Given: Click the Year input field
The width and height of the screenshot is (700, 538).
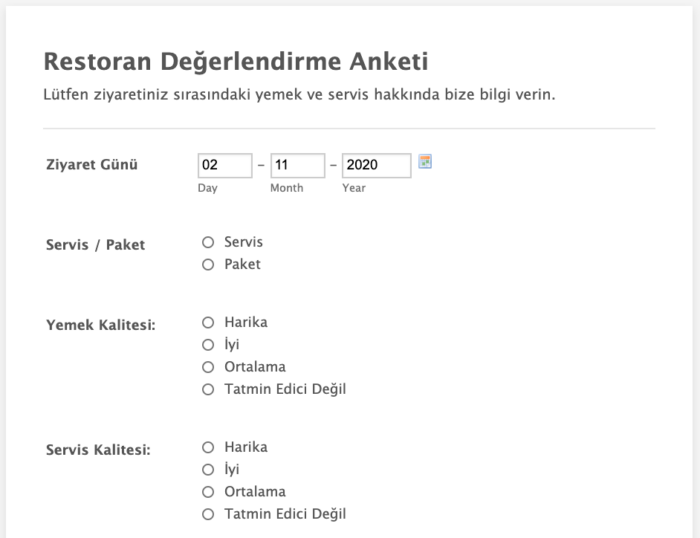Looking at the screenshot, I should (x=376, y=165).
